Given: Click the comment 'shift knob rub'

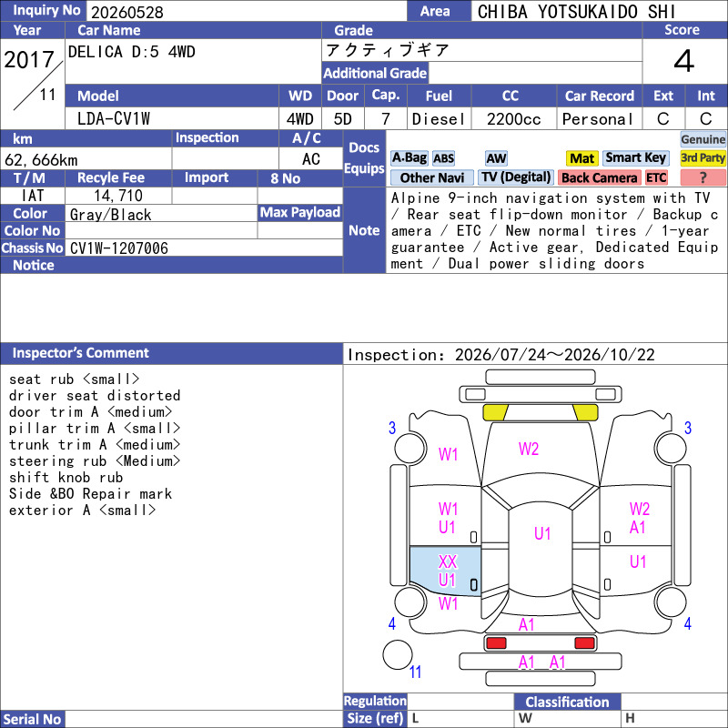Looking at the screenshot, I should (x=66, y=477).
